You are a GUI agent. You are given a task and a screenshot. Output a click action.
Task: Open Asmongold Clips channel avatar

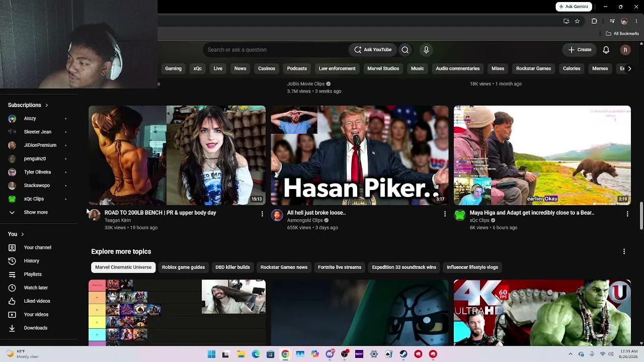[277, 216]
